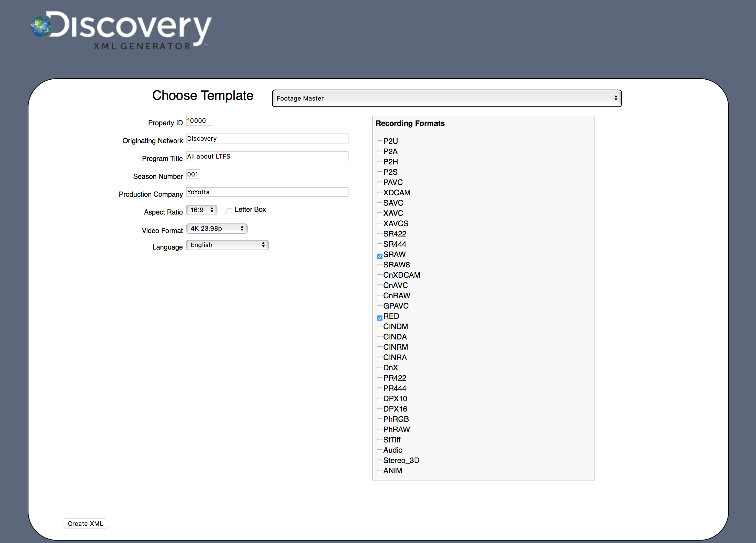Enable the CnAVC format
The width and height of the screenshot is (756, 543).
pyautogui.click(x=380, y=287)
